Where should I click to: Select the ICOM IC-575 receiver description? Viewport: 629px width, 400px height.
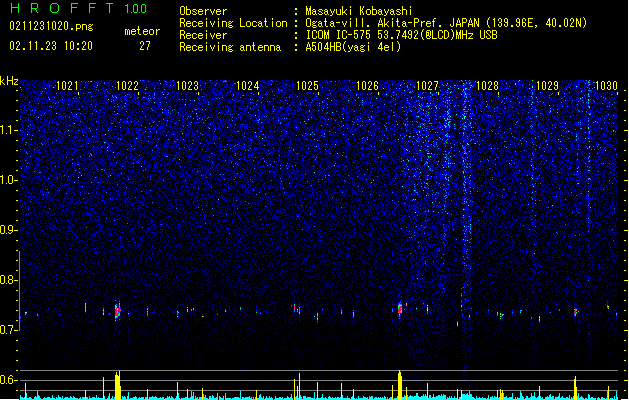click(401, 35)
